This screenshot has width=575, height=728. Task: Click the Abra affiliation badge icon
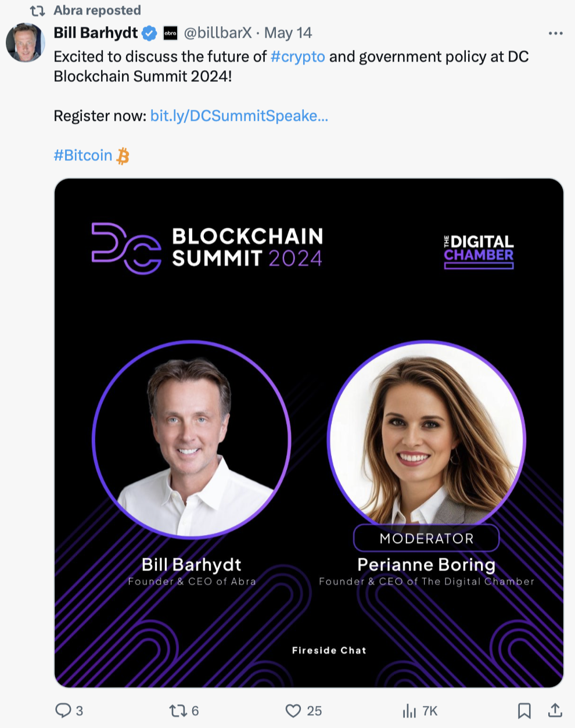pyautogui.click(x=170, y=33)
